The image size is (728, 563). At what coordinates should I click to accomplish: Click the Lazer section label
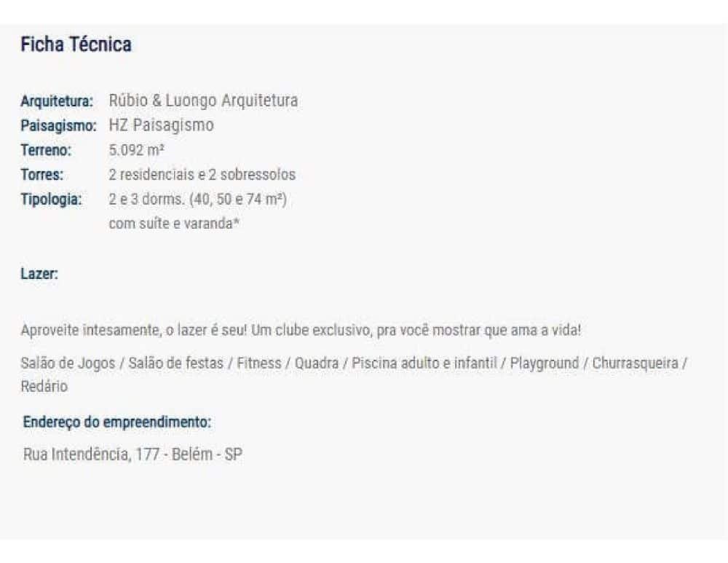(40, 275)
